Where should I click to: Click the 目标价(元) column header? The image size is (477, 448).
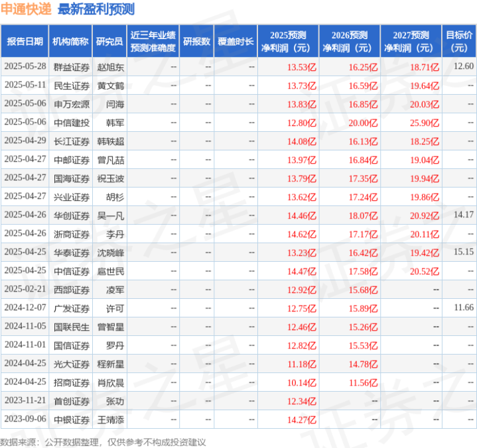[x=459, y=41]
